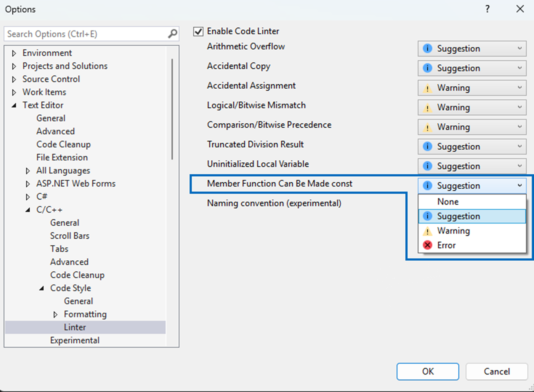This screenshot has height=392, width=534.
Task: Click the help question mark icon
Action: coord(487,9)
